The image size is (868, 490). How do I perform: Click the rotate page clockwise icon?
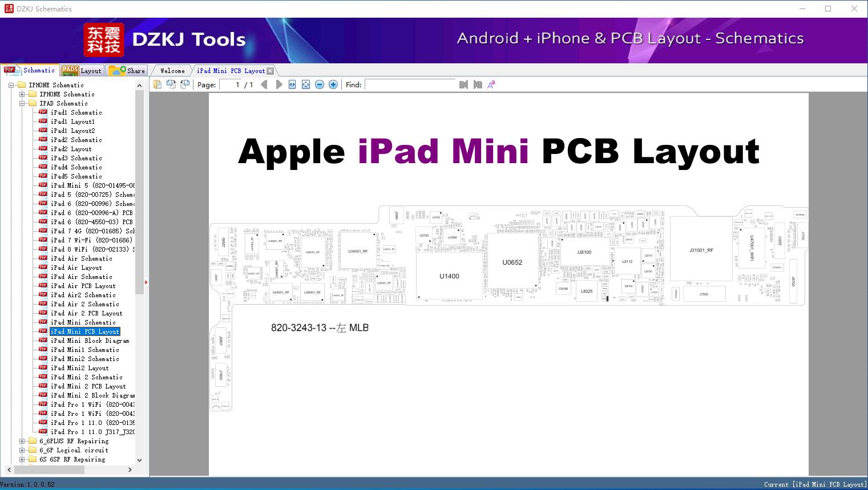[171, 84]
